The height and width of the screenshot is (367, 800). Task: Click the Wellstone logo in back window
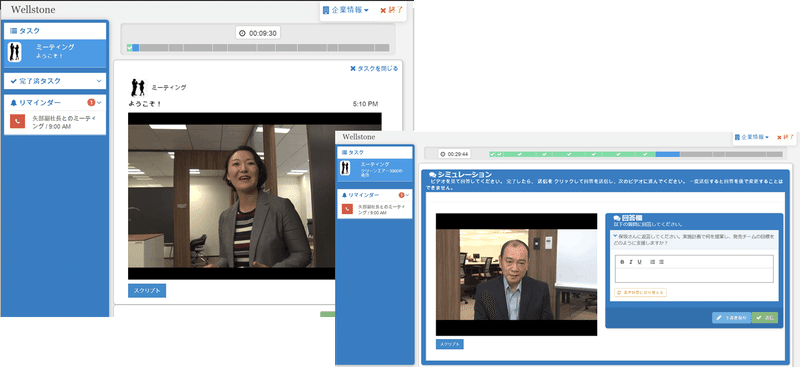click(33, 10)
